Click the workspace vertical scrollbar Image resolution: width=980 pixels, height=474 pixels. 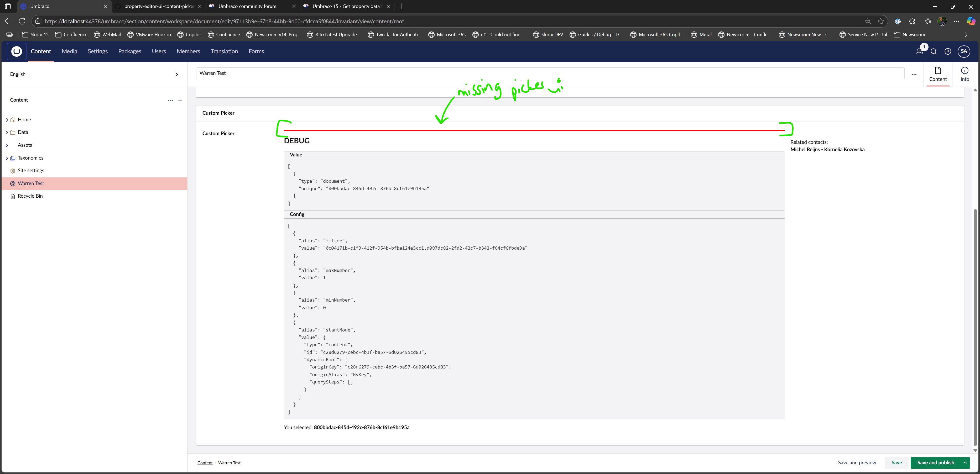(x=975, y=327)
